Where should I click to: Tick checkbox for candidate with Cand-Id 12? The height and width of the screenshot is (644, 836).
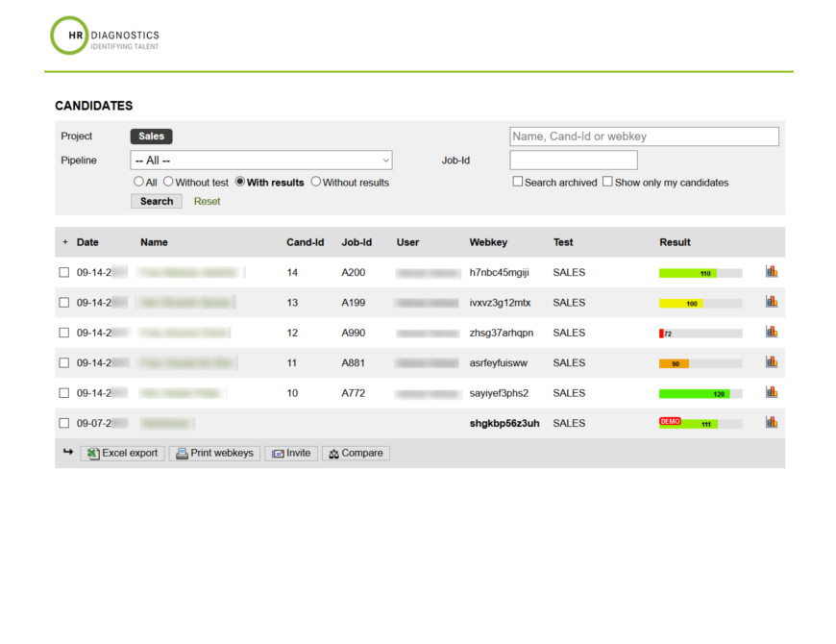coord(64,333)
